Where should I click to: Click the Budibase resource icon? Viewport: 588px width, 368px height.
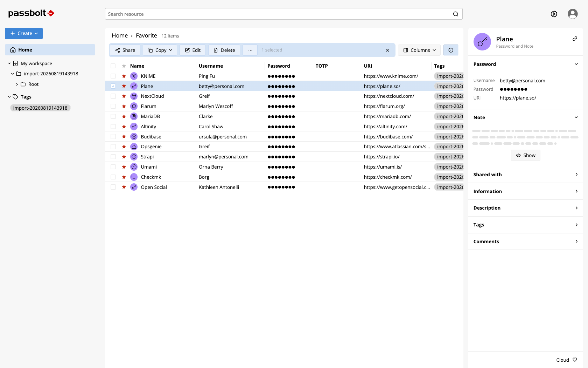click(134, 137)
